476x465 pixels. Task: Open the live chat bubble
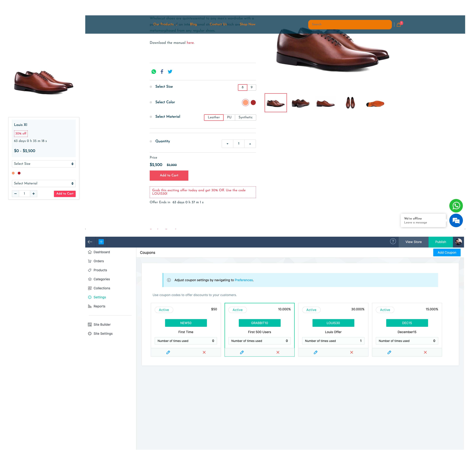456,221
